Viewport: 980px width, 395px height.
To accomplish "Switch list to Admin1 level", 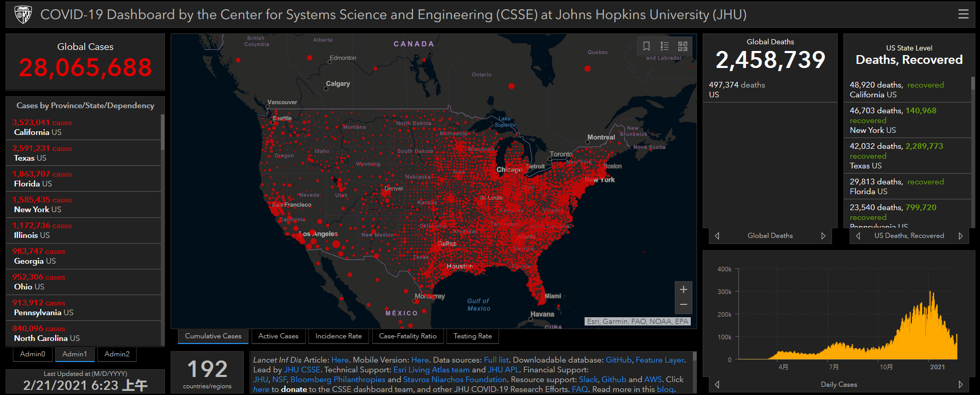I will tap(75, 354).
